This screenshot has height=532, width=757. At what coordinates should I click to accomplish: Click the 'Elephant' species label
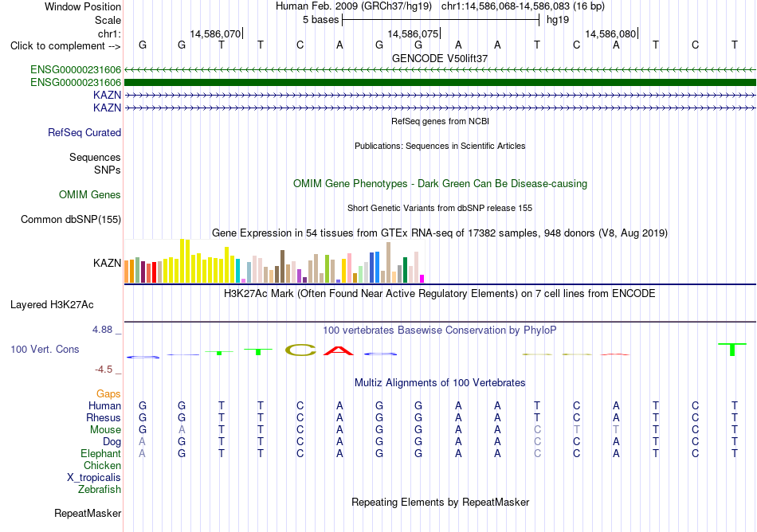coord(101,454)
